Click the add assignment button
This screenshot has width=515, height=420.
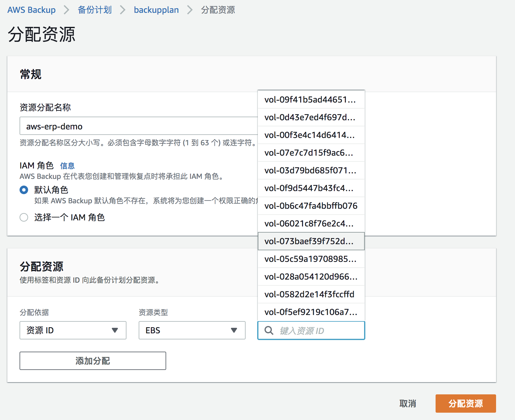(x=93, y=361)
